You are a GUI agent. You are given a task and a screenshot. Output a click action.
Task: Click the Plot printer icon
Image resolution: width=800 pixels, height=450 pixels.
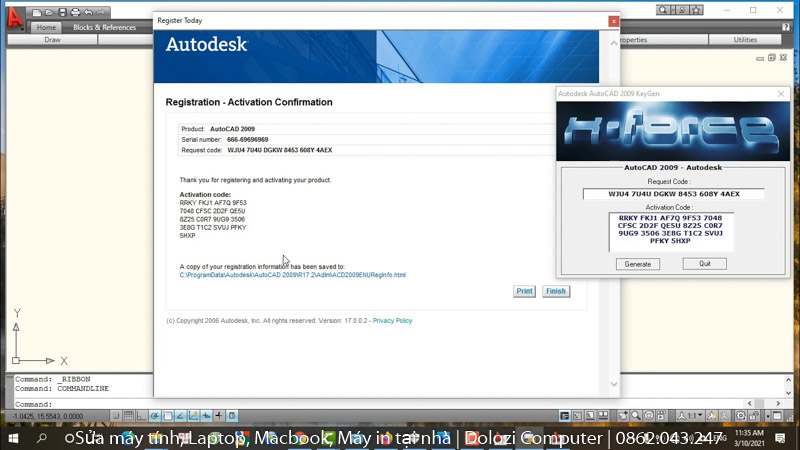(x=75, y=12)
